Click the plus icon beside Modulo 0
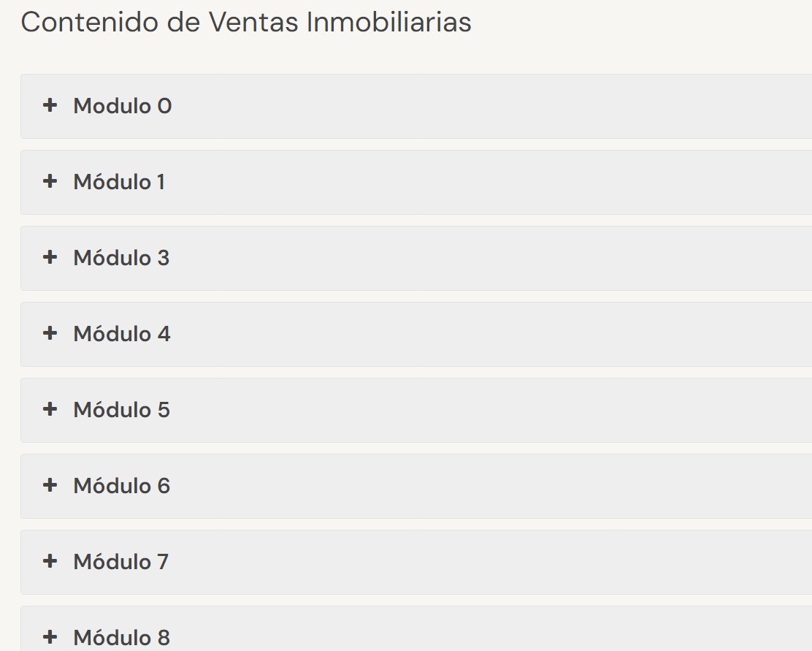812x651 pixels. click(x=50, y=106)
